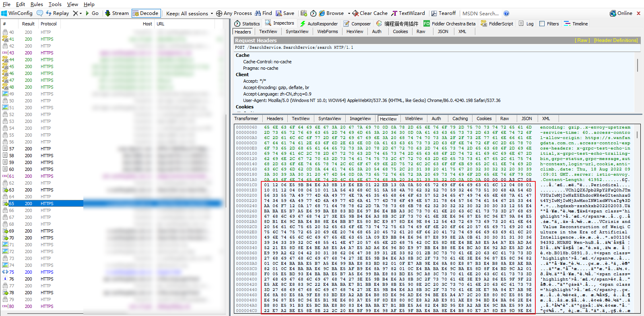Click the blue help question icon
The image size is (644, 316).
pos(506,13)
